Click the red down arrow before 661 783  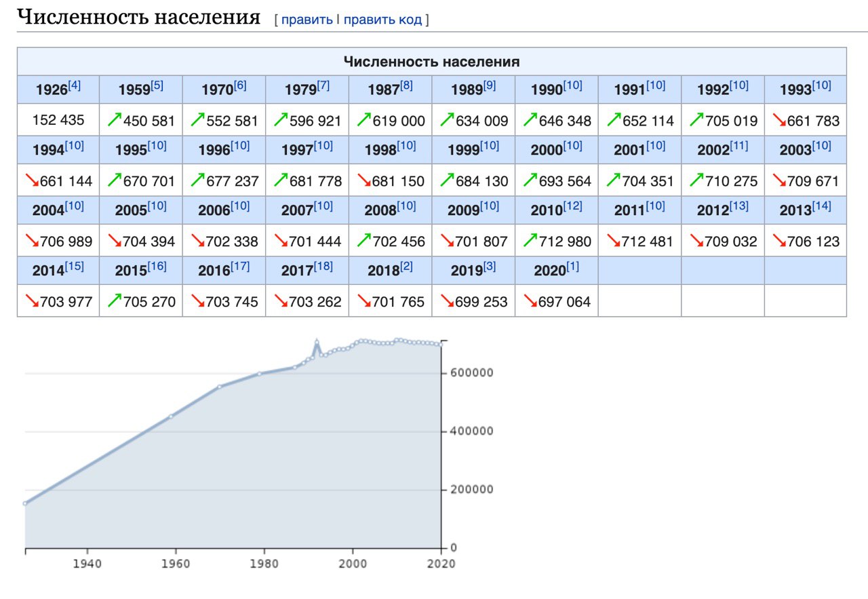pyautogui.click(x=779, y=120)
